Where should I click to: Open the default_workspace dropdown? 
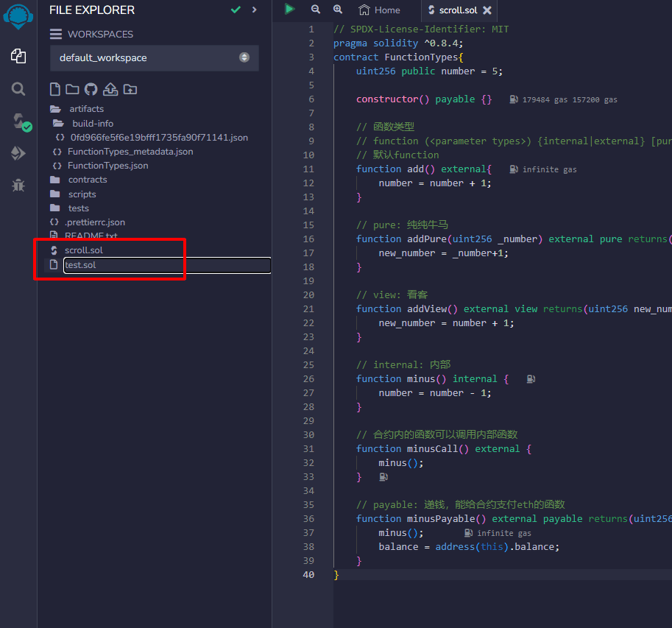[x=155, y=58]
